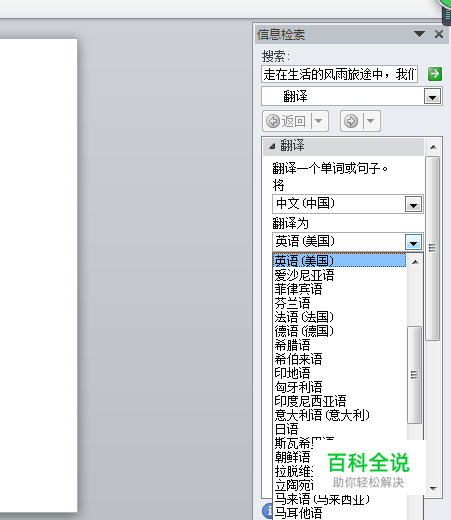
Task: Select 马来语(马来西亚) from the list
Action: (x=339, y=499)
